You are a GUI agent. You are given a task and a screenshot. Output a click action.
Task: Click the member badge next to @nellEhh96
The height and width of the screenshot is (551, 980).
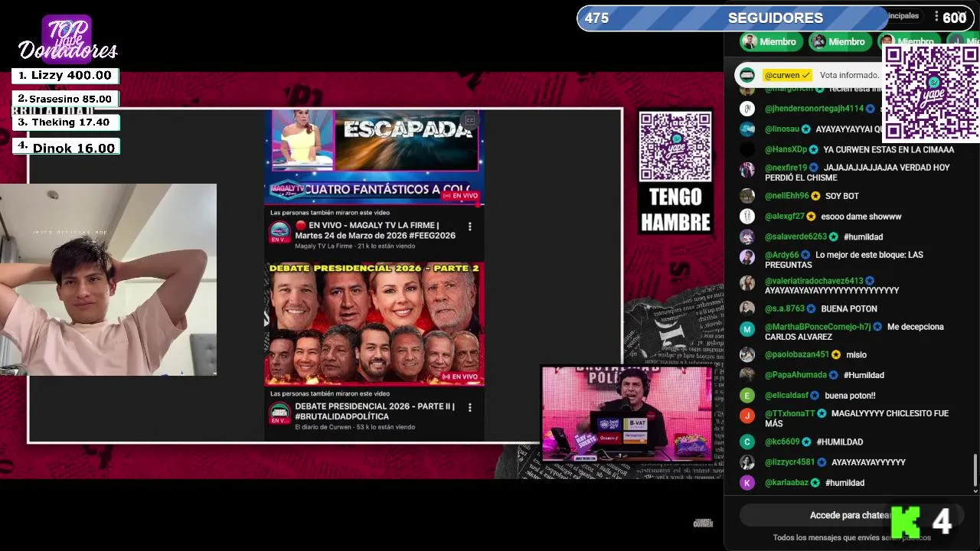816,196
